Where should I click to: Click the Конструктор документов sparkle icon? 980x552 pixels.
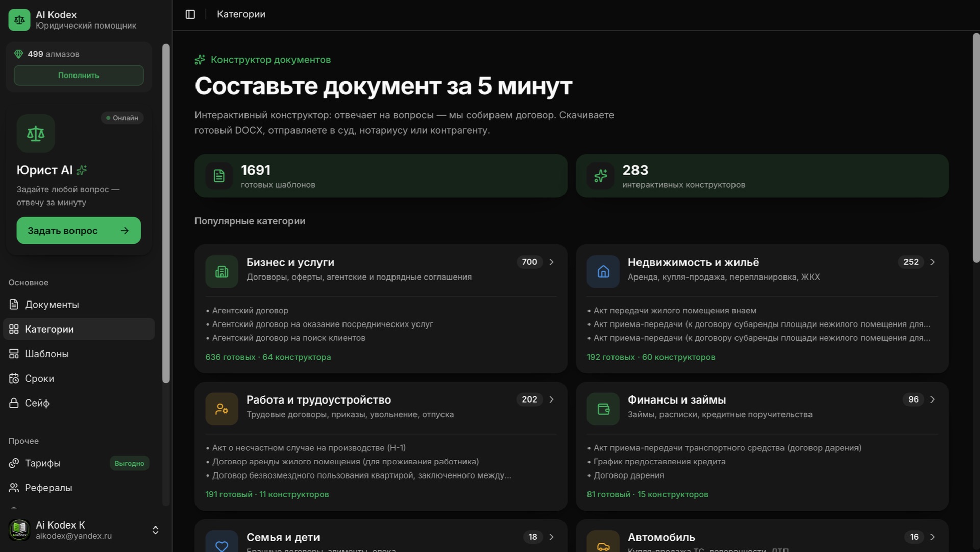[x=200, y=60]
